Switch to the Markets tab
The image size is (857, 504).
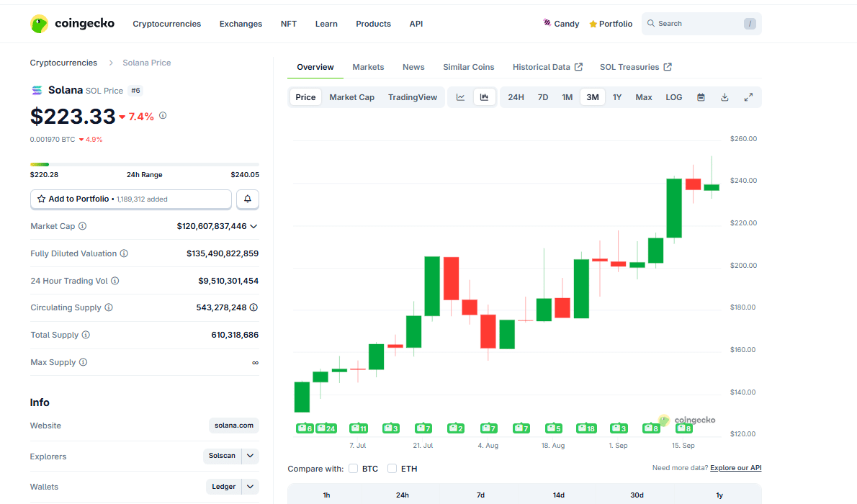[x=368, y=67]
